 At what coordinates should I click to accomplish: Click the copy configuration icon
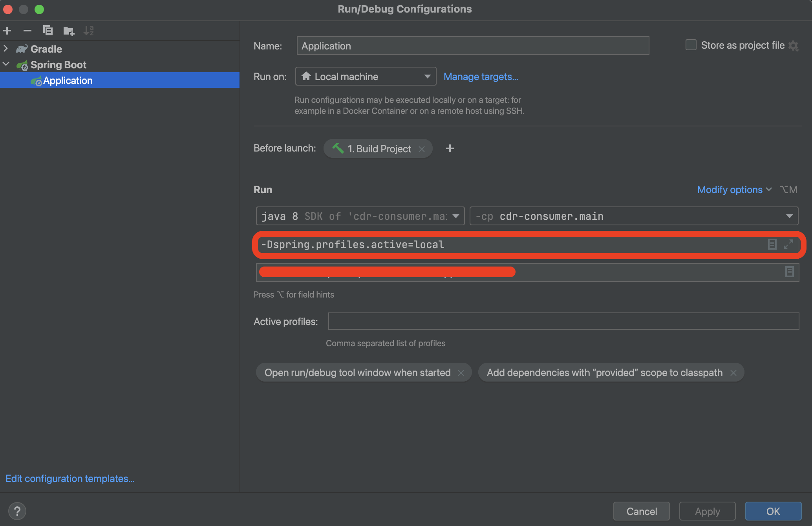[48, 31]
